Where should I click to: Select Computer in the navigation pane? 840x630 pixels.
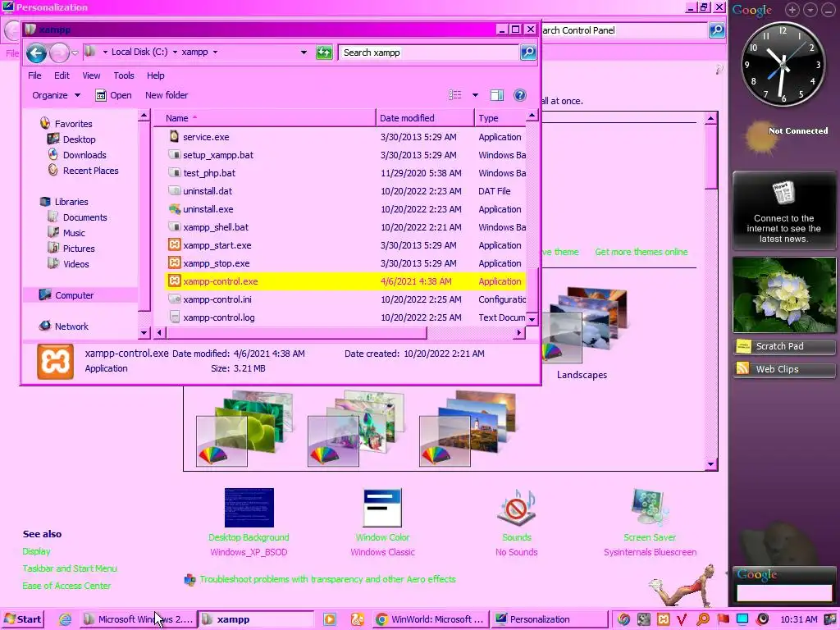pyautogui.click(x=74, y=295)
